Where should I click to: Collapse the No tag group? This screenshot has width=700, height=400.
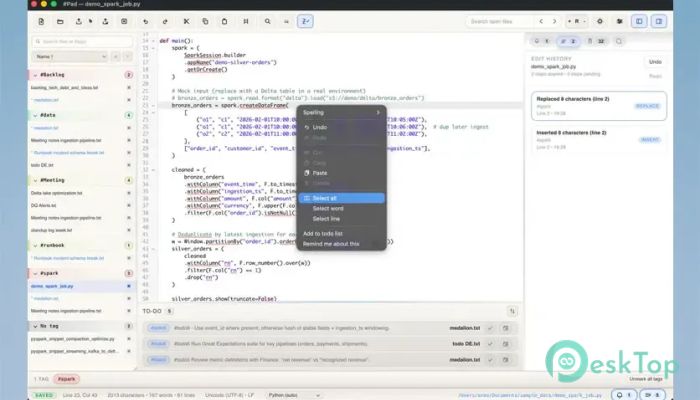point(35,326)
